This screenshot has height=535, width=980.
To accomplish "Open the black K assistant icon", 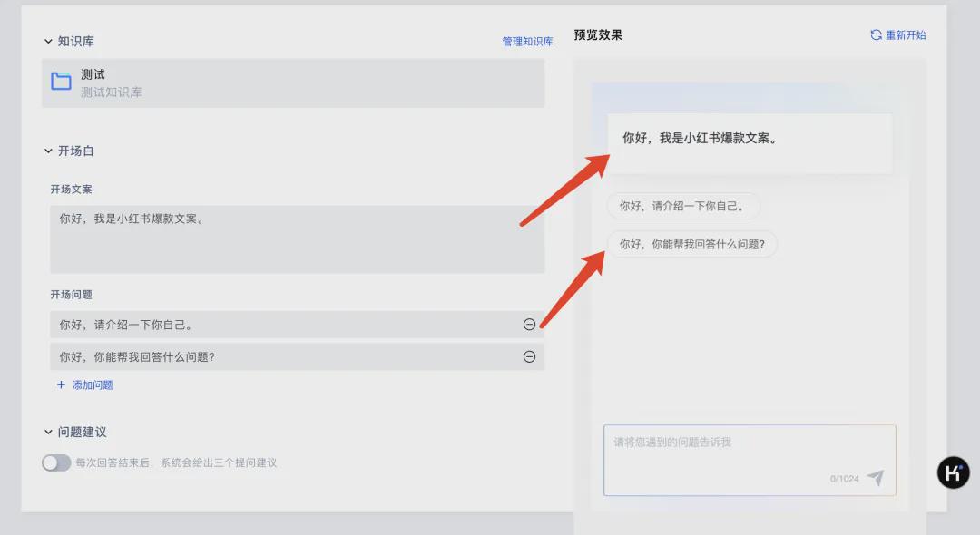I will pyautogui.click(x=953, y=472).
